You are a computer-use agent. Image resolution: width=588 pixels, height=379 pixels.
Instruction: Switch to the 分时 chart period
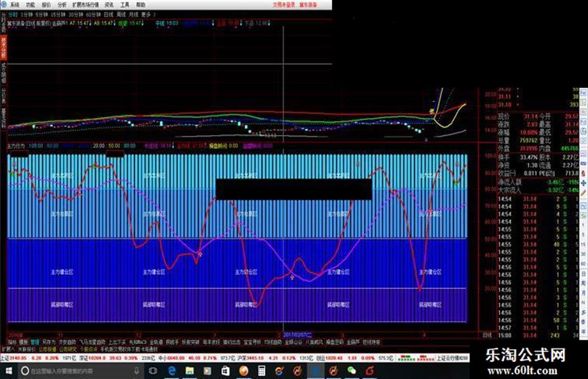13,14
